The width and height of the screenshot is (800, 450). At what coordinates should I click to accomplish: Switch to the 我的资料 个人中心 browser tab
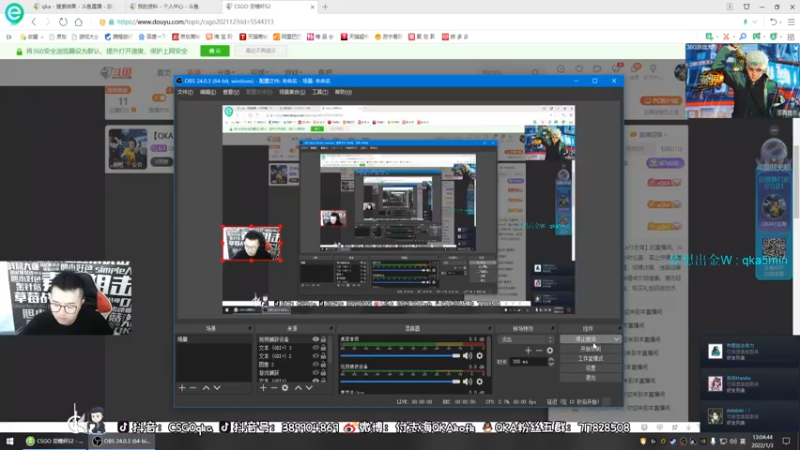168,7
